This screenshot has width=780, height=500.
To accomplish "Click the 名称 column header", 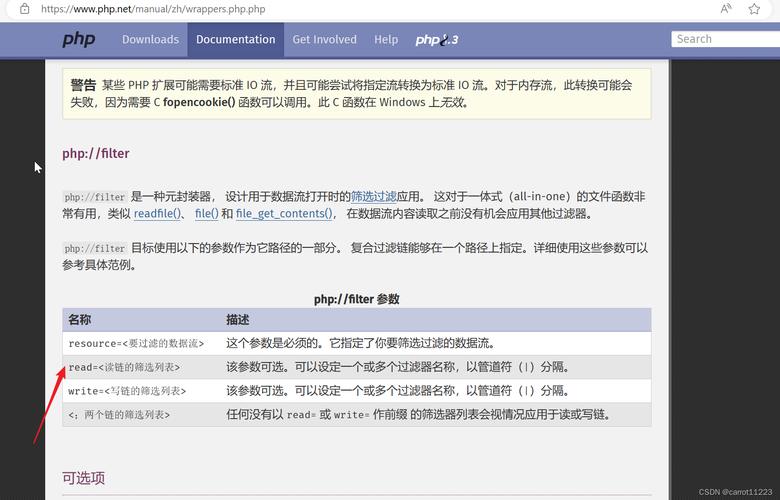I will point(142,319).
